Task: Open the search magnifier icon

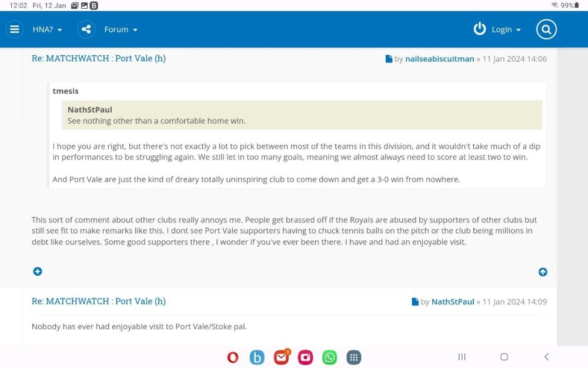Action: (x=546, y=29)
